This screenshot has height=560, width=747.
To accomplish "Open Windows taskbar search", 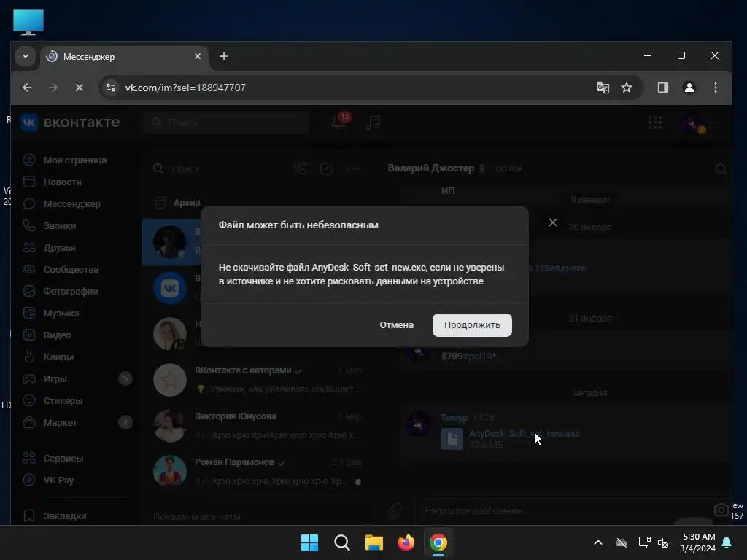I will click(x=341, y=542).
